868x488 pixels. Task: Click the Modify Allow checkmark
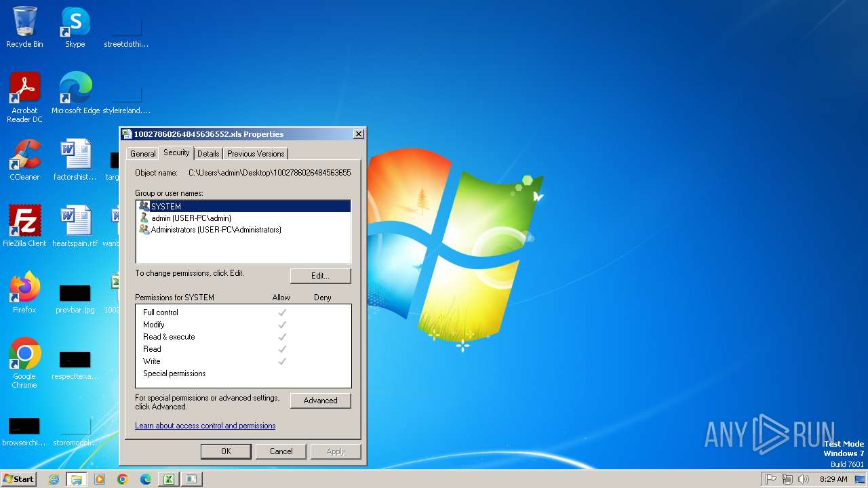point(282,325)
